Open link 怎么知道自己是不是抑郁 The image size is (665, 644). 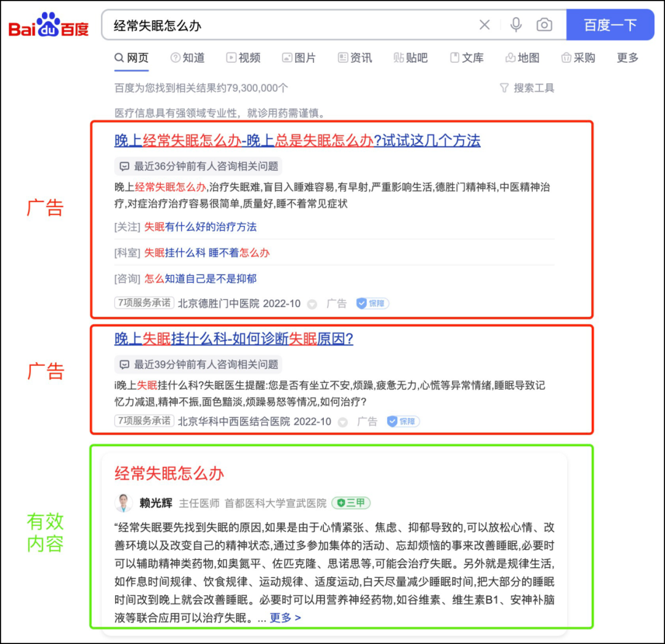point(200,279)
